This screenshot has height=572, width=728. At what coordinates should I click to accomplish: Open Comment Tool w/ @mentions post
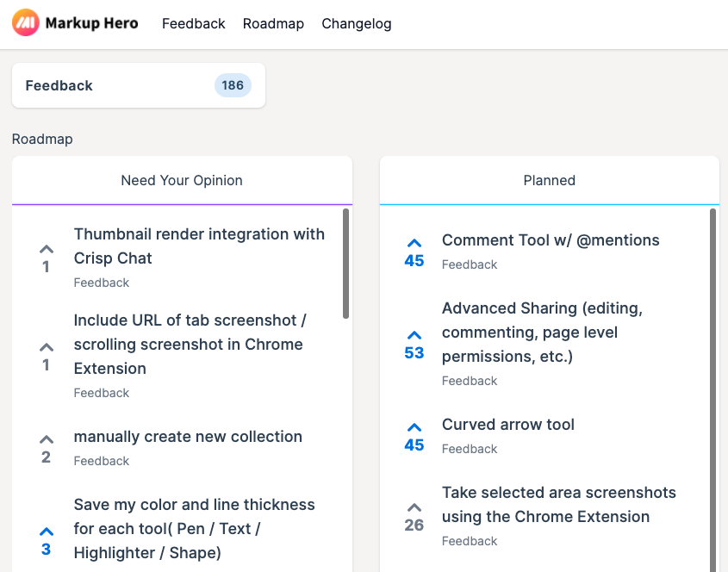tap(551, 240)
